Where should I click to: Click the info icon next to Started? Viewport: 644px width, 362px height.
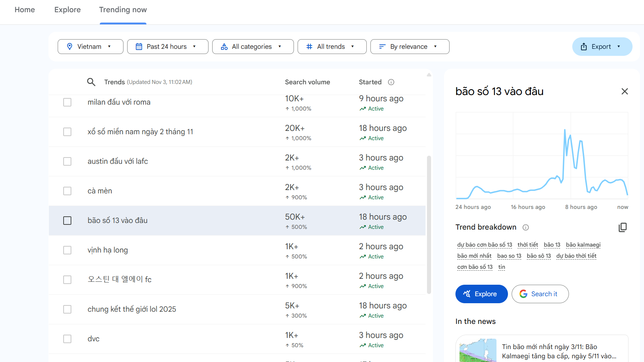[391, 82]
